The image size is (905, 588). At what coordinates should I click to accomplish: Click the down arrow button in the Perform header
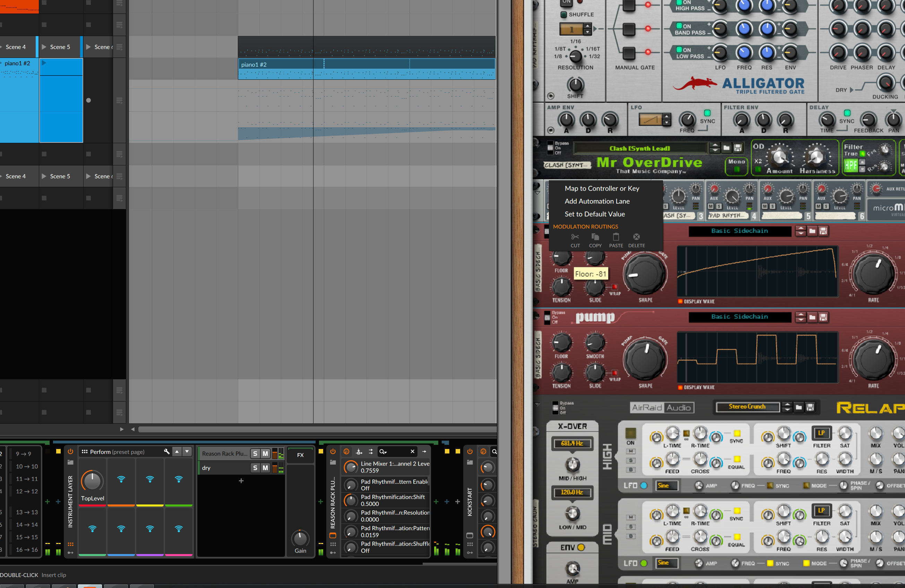pos(187,451)
